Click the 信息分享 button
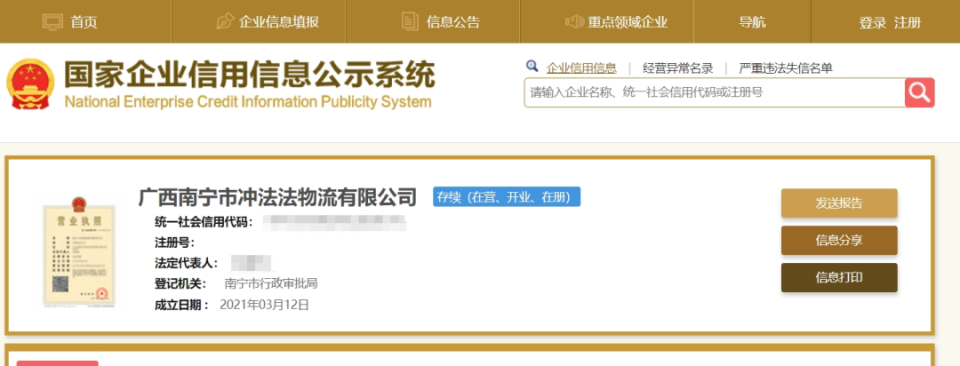The height and width of the screenshot is (366, 960). [x=839, y=241]
